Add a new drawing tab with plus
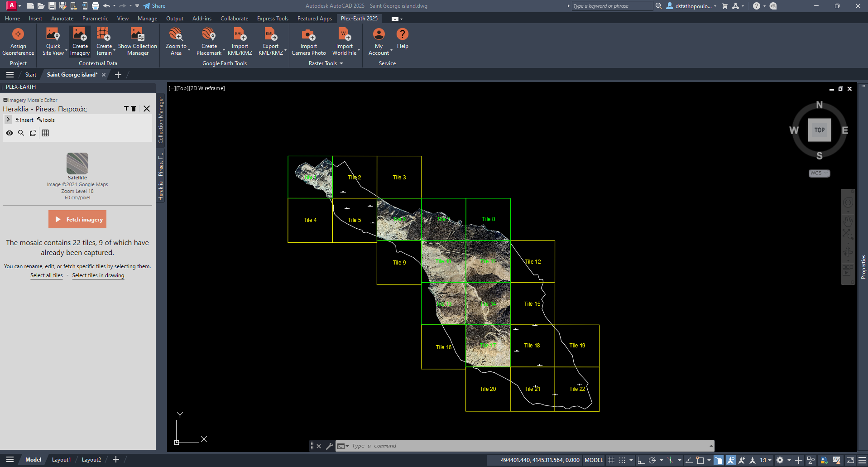868x467 pixels. click(118, 75)
